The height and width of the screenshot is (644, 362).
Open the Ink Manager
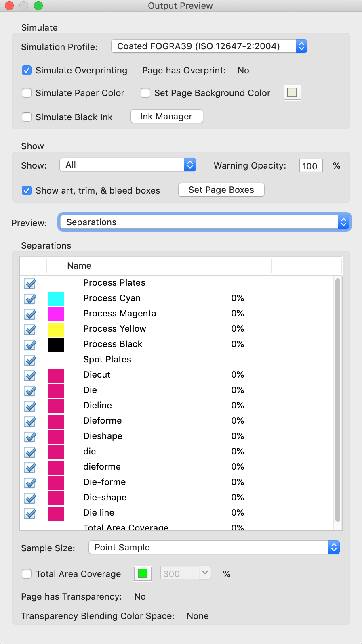click(x=166, y=116)
